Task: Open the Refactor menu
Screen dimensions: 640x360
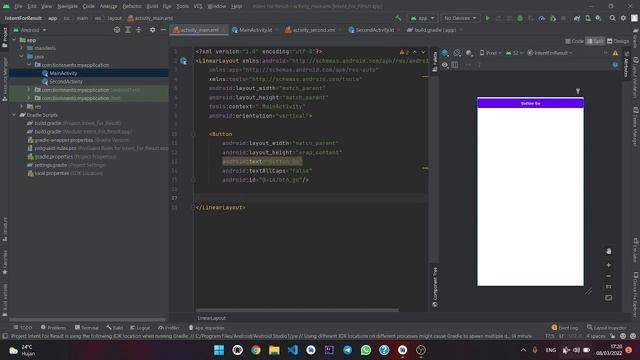Action: point(132,7)
